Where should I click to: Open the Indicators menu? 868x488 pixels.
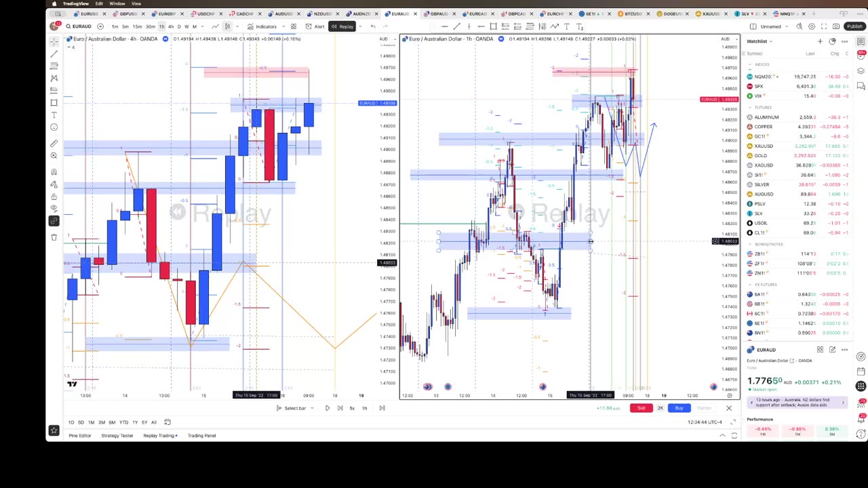262,26
